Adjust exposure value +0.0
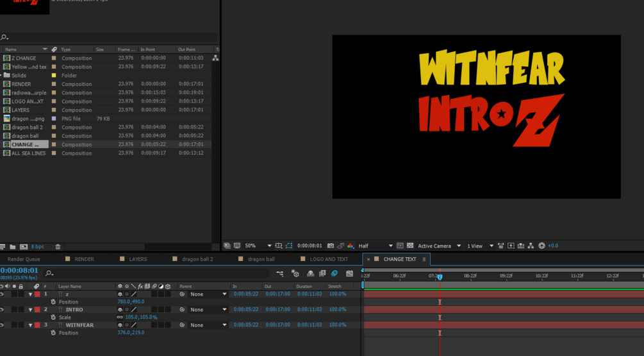 coord(553,246)
